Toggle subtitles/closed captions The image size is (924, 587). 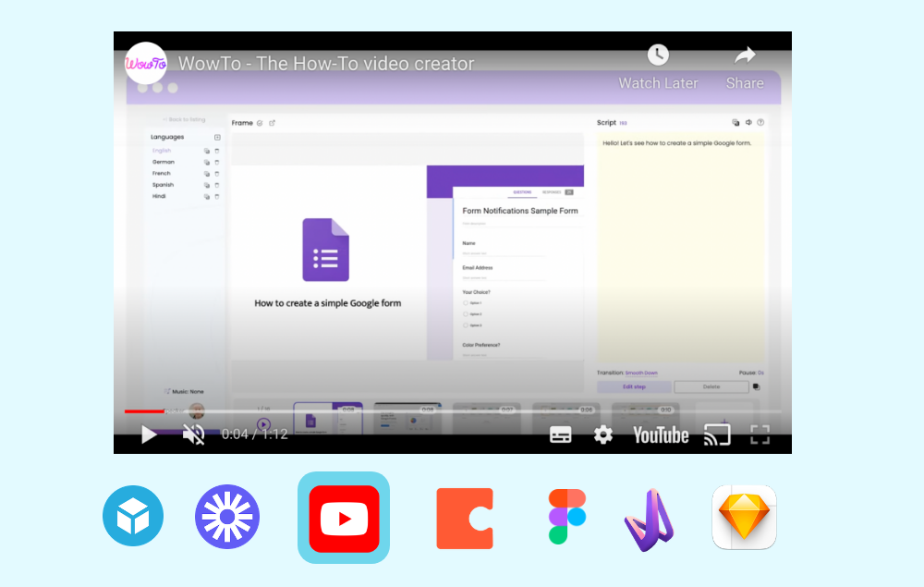(561, 434)
